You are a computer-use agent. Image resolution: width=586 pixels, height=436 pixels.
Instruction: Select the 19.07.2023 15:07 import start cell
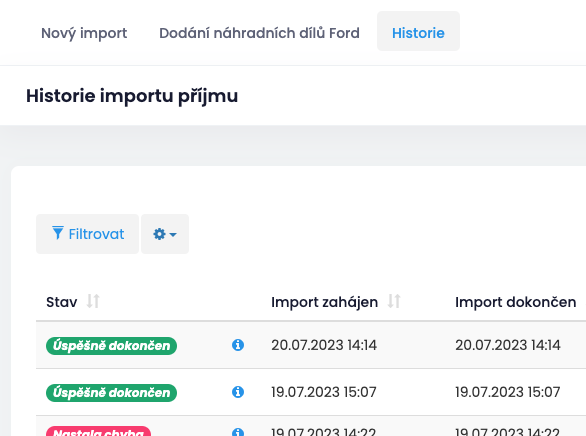[324, 392]
